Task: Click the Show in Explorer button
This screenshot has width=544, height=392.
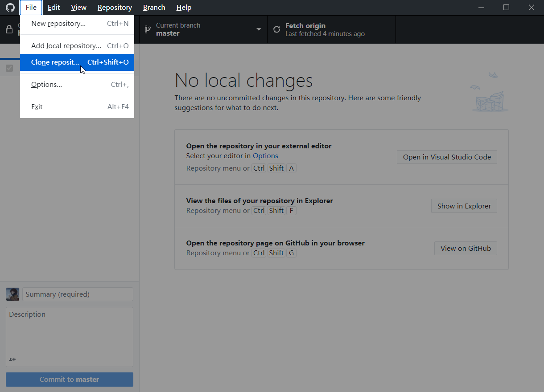Action: pyautogui.click(x=464, y=206)
